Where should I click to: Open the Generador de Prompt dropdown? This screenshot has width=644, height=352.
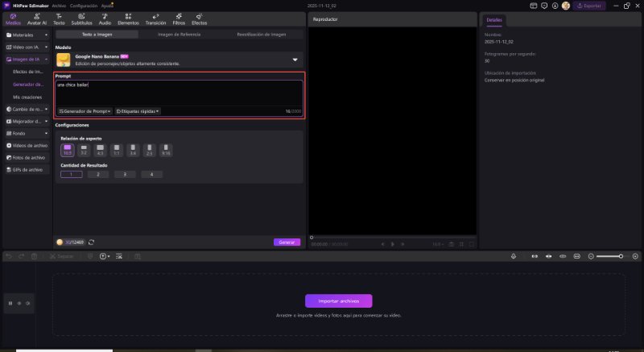[x=85, y=111]
